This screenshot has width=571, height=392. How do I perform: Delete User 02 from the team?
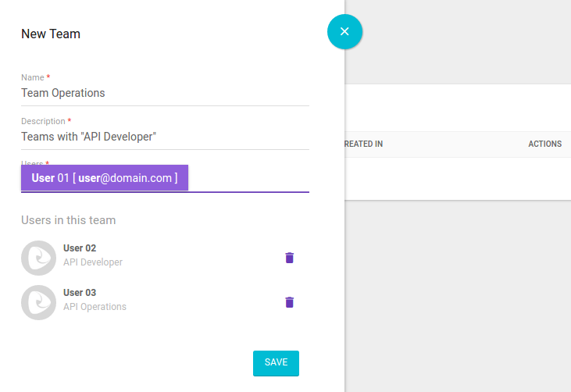290,258
